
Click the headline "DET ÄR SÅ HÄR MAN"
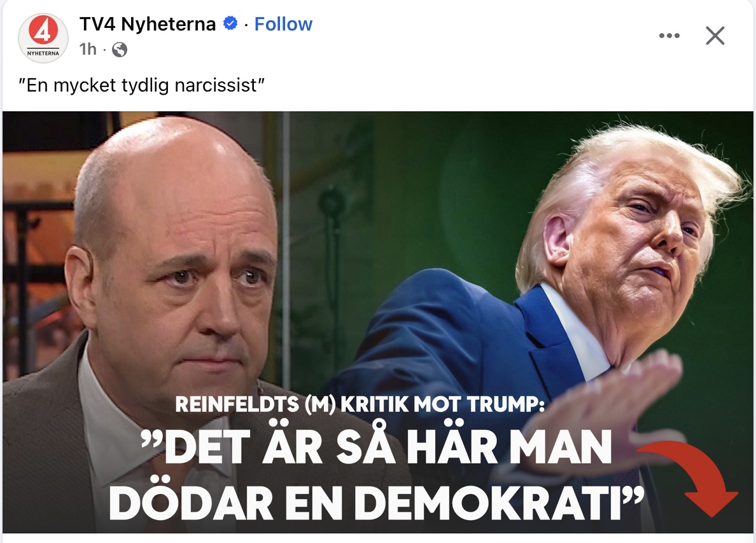pos(377,446)
